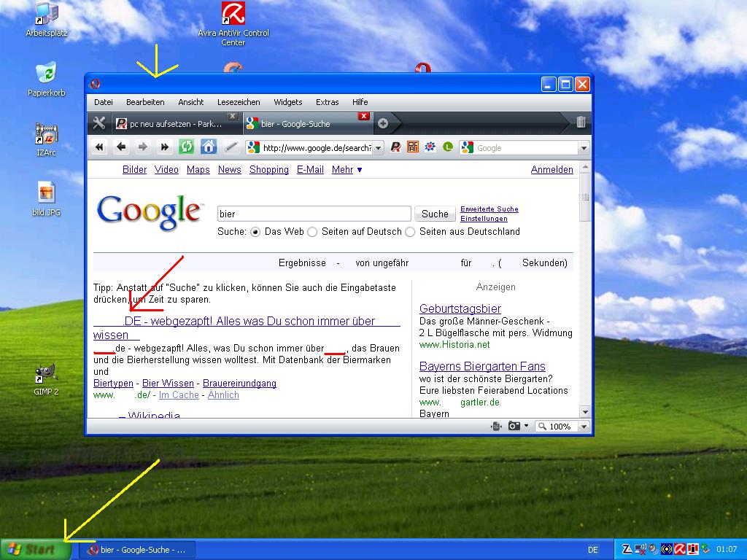Image resolution: width=747 pixels, height=560 pixels.
Task: Open the Erweiterte Suche link
Action: coord(489,209)
